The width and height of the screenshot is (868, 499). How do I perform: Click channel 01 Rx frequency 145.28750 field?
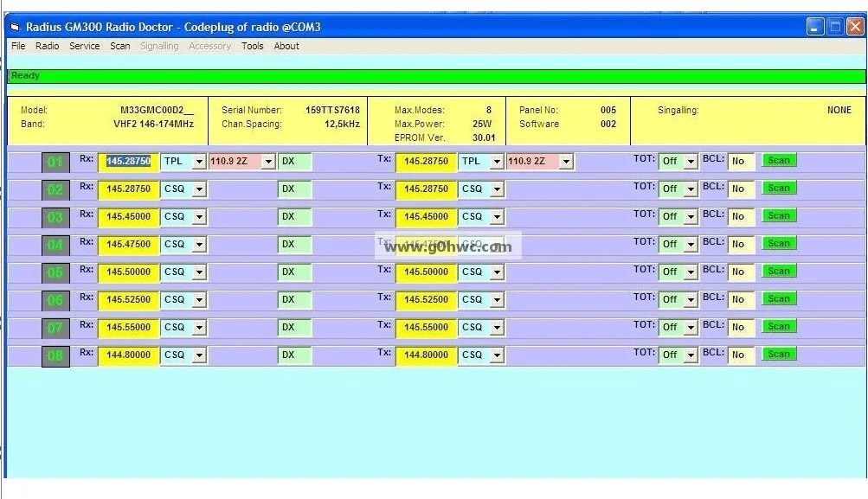pyautogui.click(x=128, y=162)
